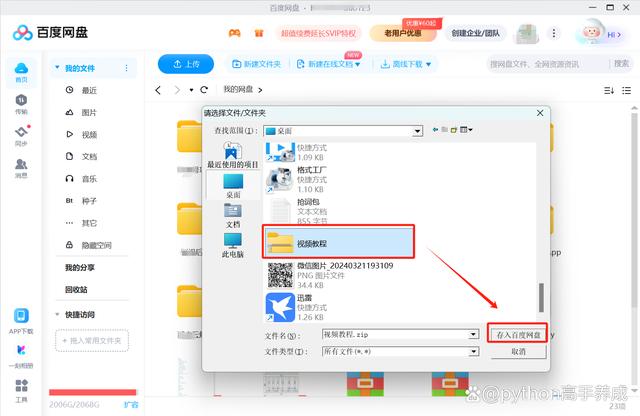
Task: Click the SVIP特权 promo link
Action: [318, 33]
